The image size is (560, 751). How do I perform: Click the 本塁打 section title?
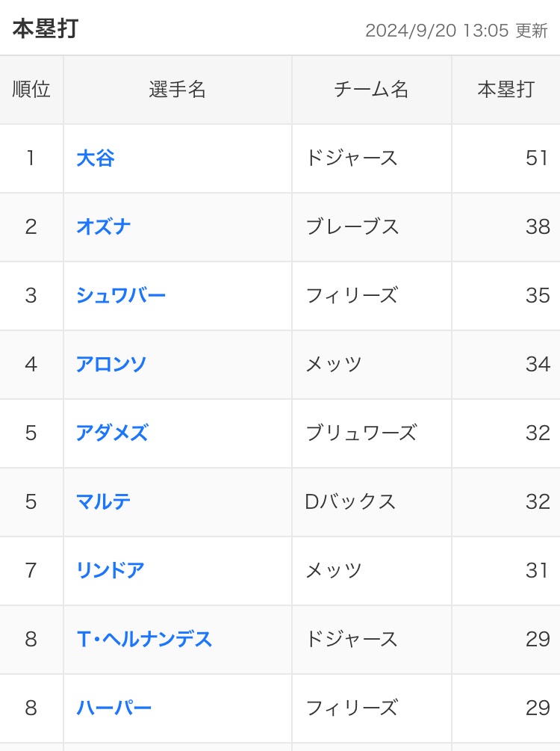coord(46,28)
